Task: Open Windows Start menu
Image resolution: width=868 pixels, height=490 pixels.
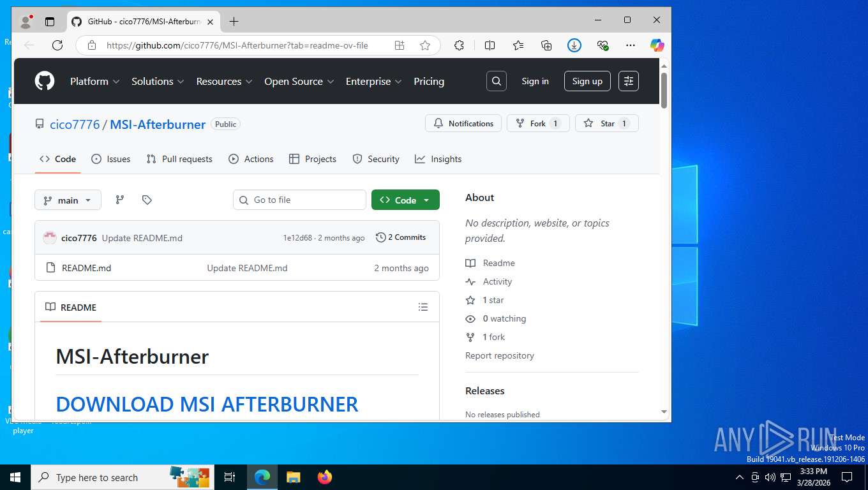Action: coord(15,477)
